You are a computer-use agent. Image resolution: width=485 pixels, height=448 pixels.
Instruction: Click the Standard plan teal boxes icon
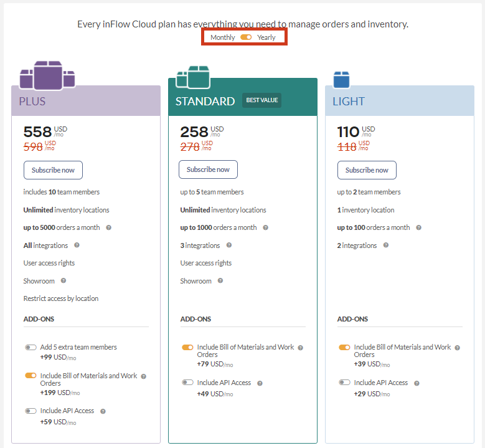pos(193,77)
